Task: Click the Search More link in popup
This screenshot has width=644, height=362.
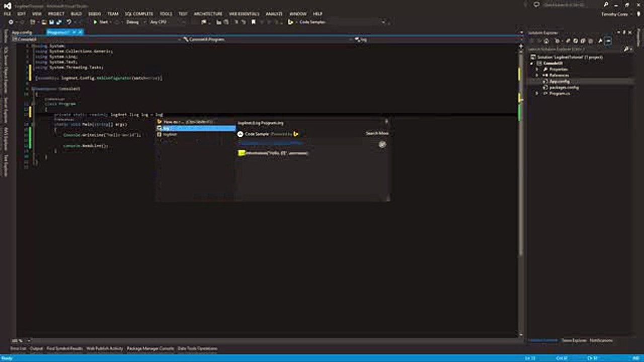Action: pyautogui.click(x=377, y=133)
